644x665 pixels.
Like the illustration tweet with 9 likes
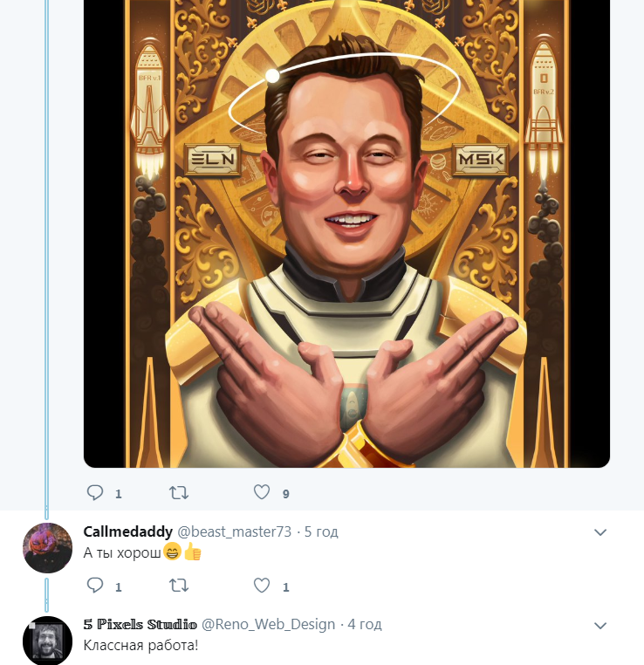point(262,492)
